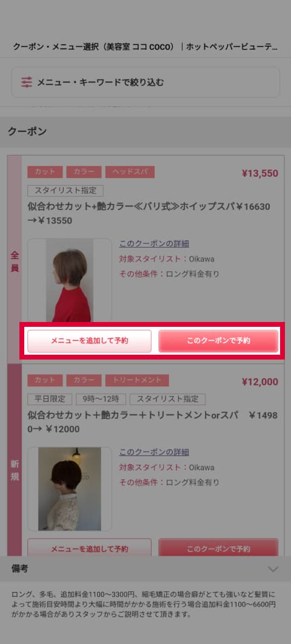
Task: Reserve with このクーポンで予約 on ¥13,550 coupon
Action: click(x=218, y=341)
